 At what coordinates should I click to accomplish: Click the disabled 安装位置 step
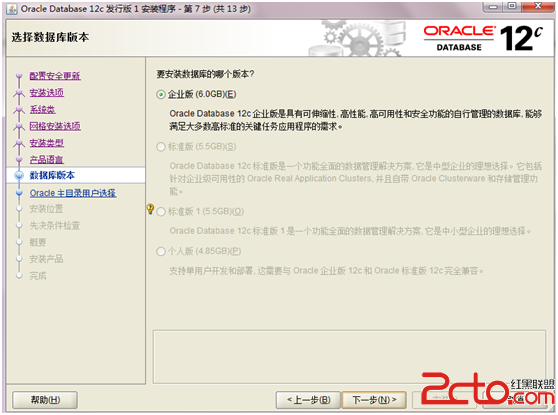coord(46,209)
